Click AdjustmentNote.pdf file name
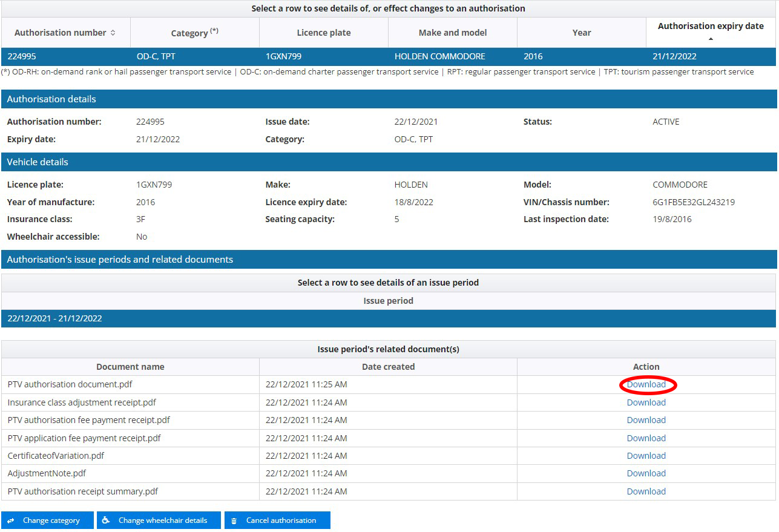The height and width of the screenshot is (532, 779). 47,473
